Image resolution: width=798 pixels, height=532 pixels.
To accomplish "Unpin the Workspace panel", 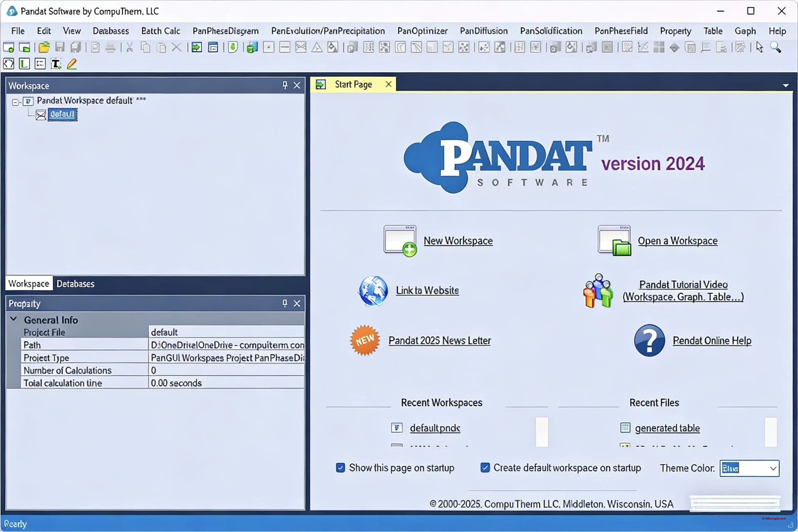I will (x=284, y=85).
